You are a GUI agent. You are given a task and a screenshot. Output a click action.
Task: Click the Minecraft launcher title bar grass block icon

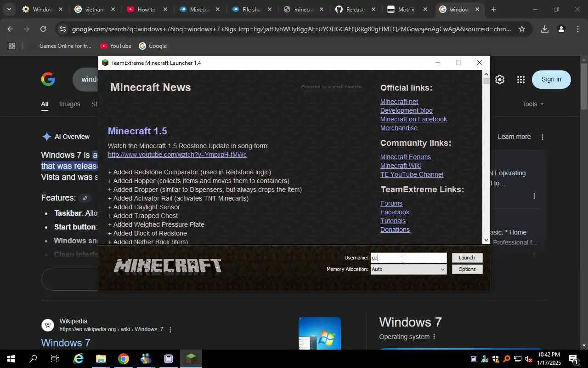click(105, 63)
